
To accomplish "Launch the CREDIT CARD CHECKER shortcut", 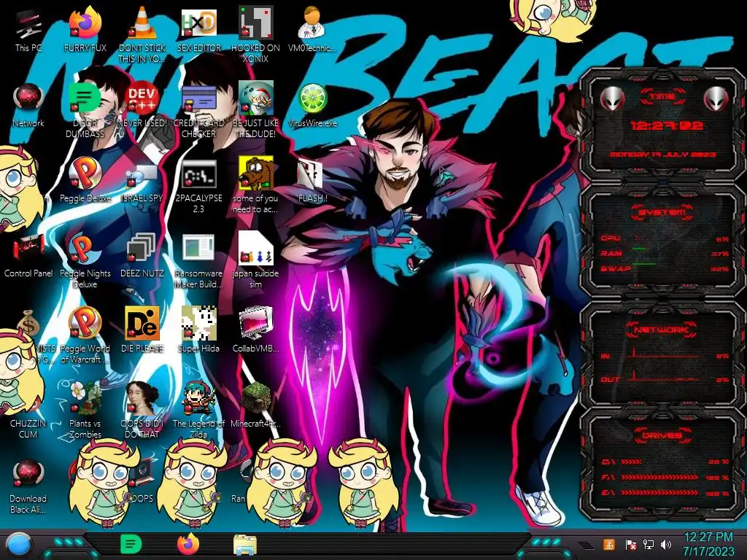I will click(198, 110).
